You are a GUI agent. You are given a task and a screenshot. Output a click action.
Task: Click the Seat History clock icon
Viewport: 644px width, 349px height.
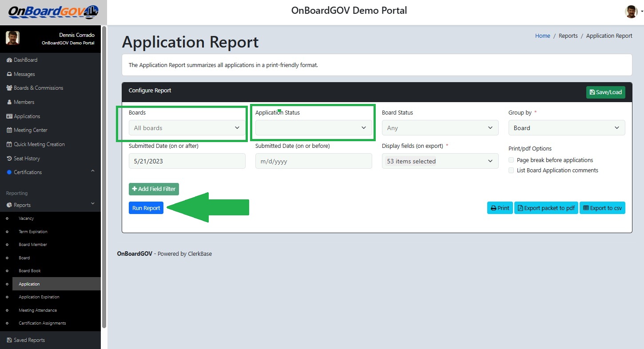9,159
